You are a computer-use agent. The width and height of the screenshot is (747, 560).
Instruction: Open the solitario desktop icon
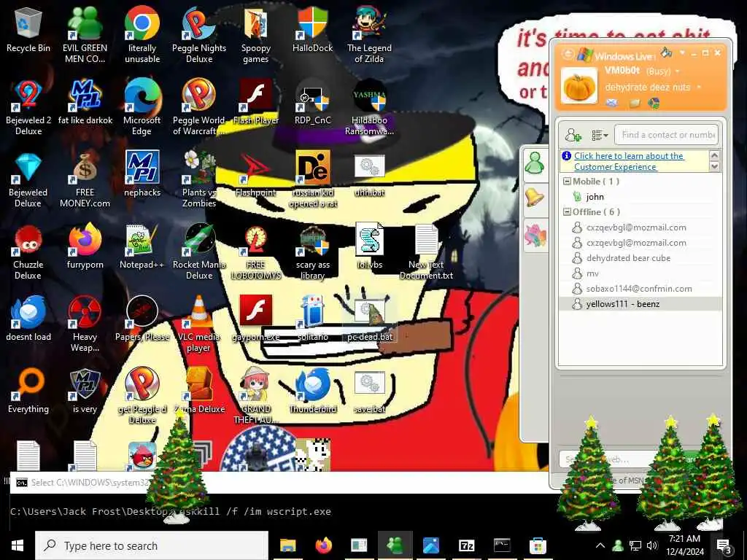pos(312,318)
